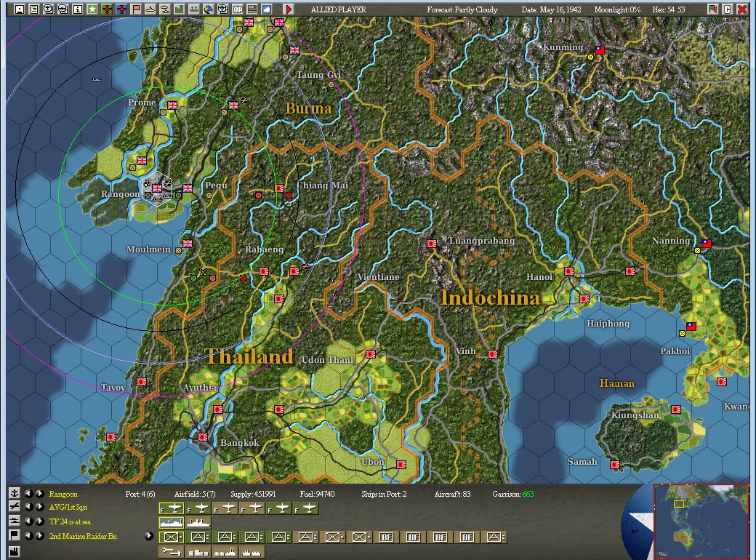Click the C button in top bar

click(728, 9)
